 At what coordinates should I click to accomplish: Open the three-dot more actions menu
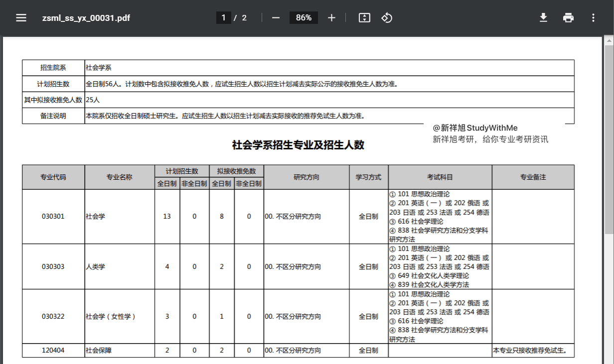593,18
